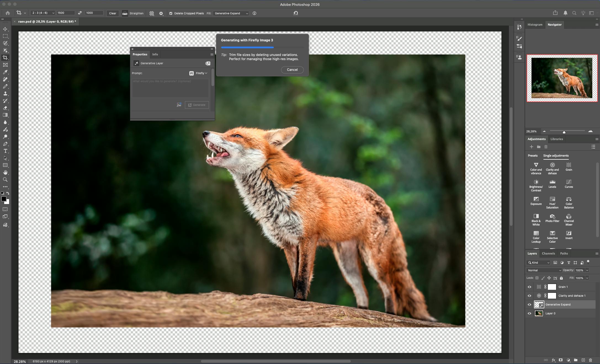Image resolution: width=600 pixels, height=364 pixels.
Task: Select the Zoom tool in toolbar
Action: (5, 180)
